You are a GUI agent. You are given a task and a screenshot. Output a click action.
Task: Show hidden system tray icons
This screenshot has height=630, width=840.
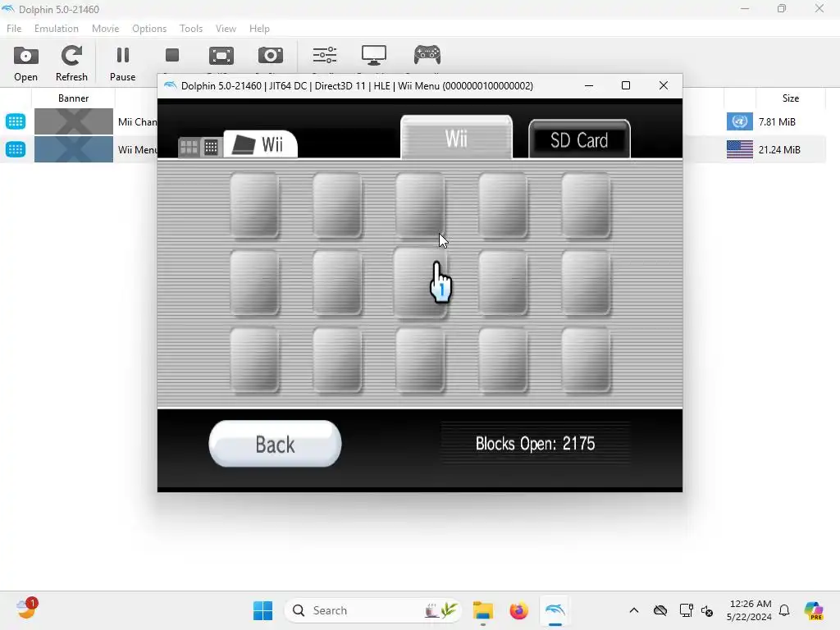(634, 610)
